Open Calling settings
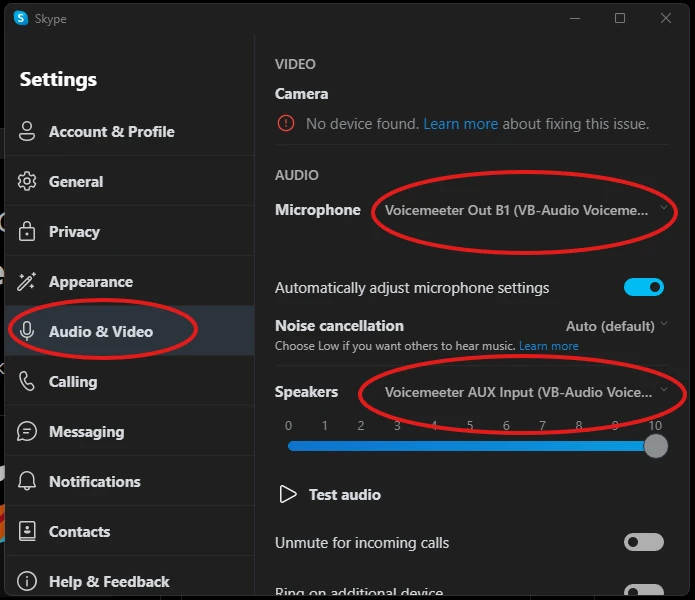 (x=129, y=382)
